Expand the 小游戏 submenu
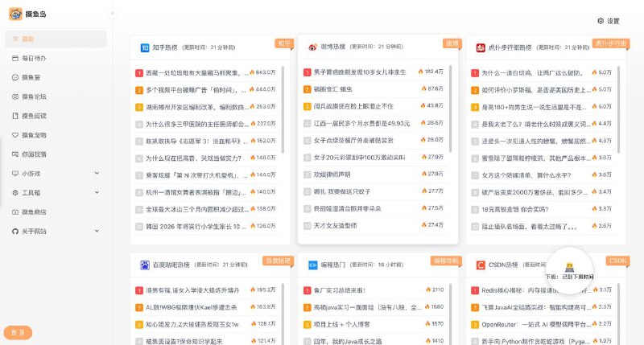Screen dimensions: 644x345 coord(55,173)
